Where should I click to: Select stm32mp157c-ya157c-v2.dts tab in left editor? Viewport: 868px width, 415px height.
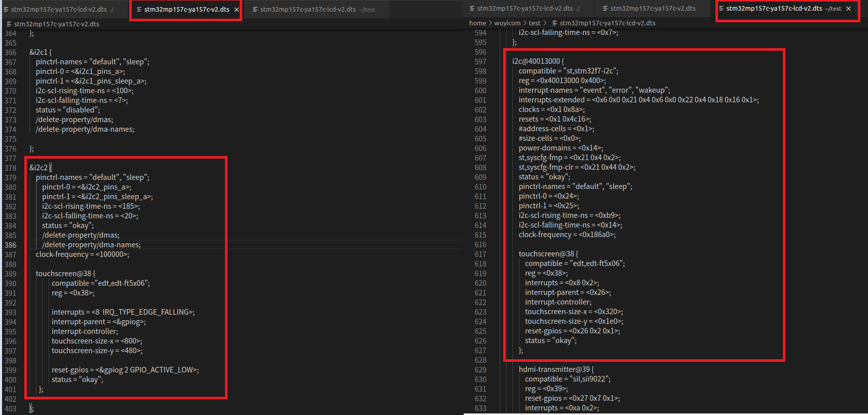(186, 10)
